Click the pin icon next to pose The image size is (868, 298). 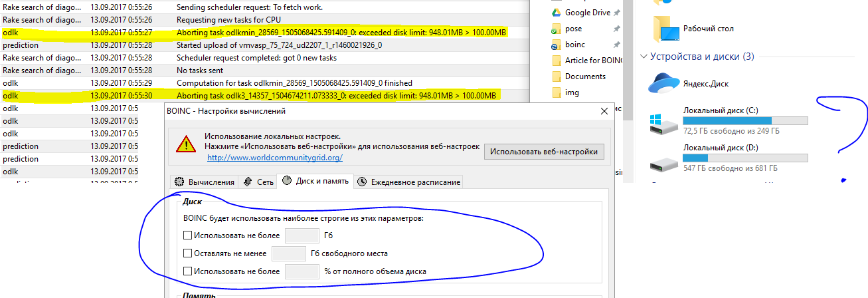617,29
